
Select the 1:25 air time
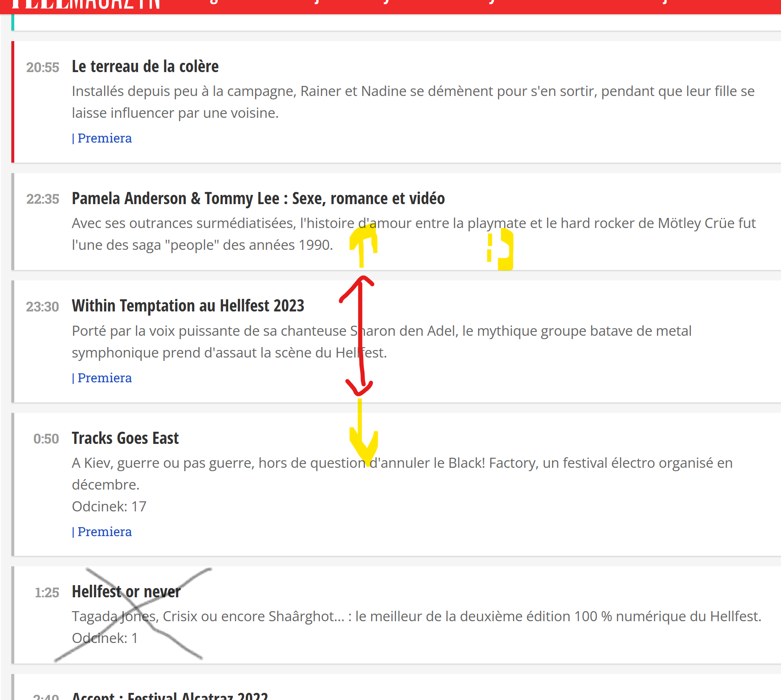[x=47, y=593]
